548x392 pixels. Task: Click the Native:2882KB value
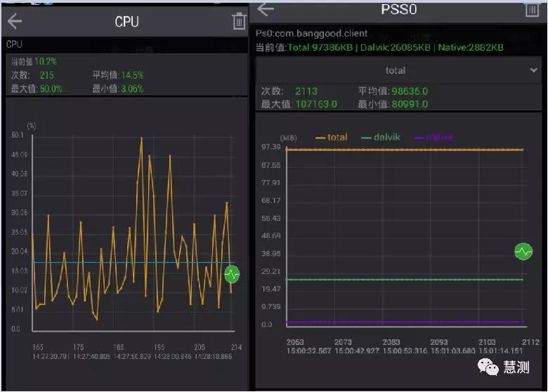471,48
